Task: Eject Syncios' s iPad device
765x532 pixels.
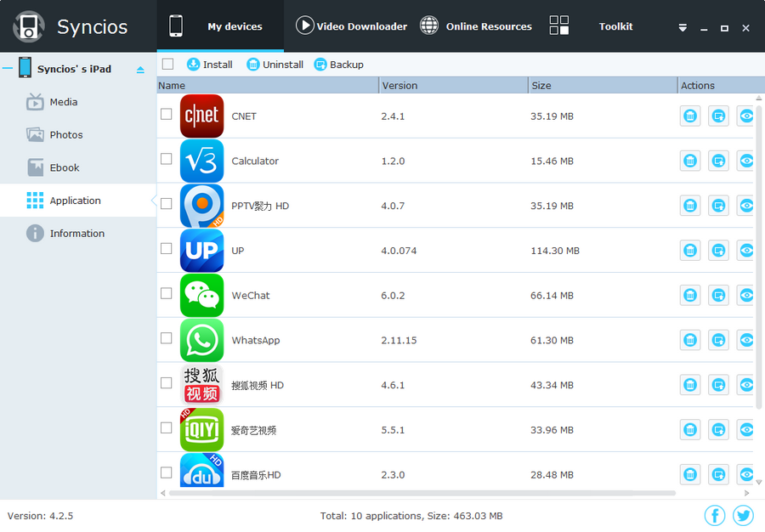Action: [x=140, y=70]
